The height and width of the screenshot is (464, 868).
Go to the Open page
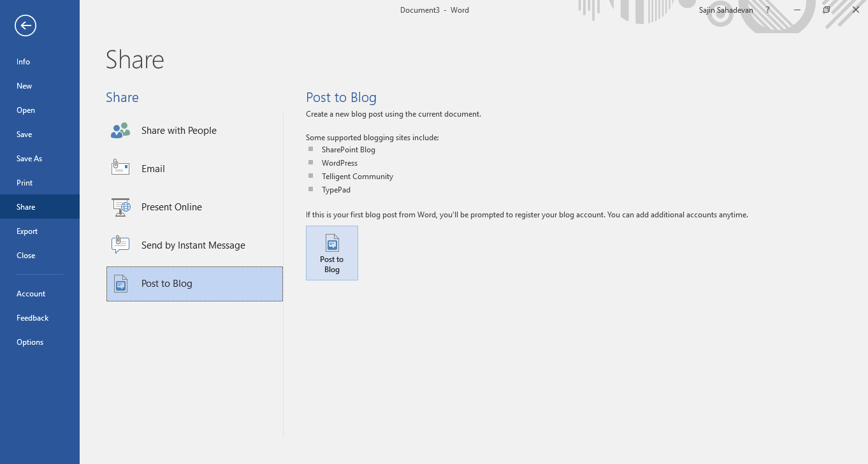pos(40,110)
